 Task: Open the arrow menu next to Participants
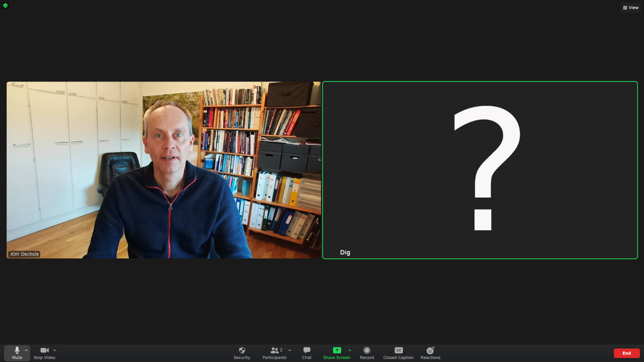click(289, 350)
